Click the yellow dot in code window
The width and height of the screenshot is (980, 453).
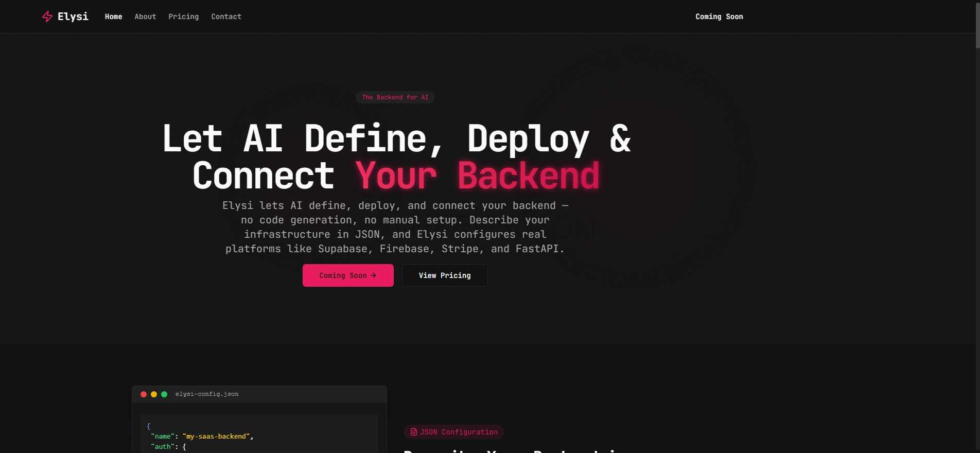tap(154, 394)
